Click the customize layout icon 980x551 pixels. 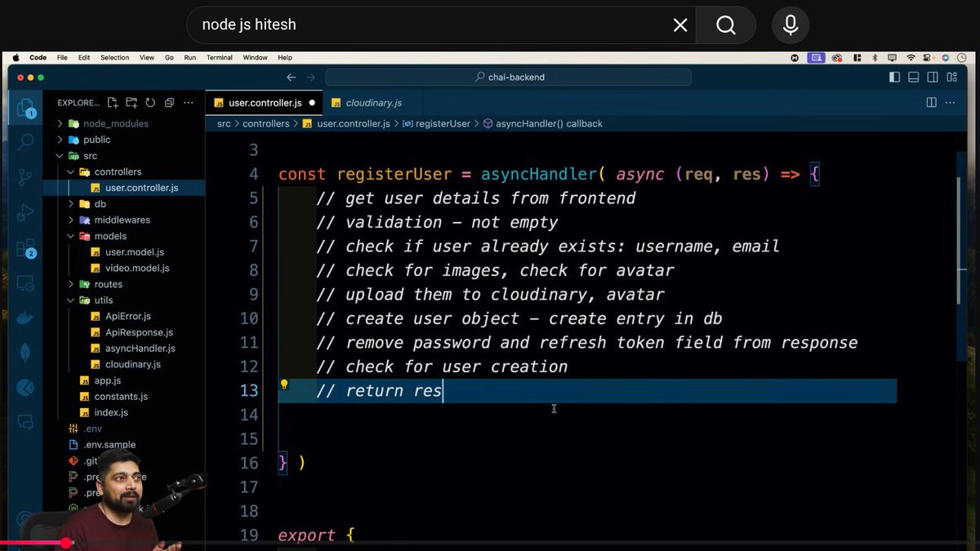click(952, 78)
